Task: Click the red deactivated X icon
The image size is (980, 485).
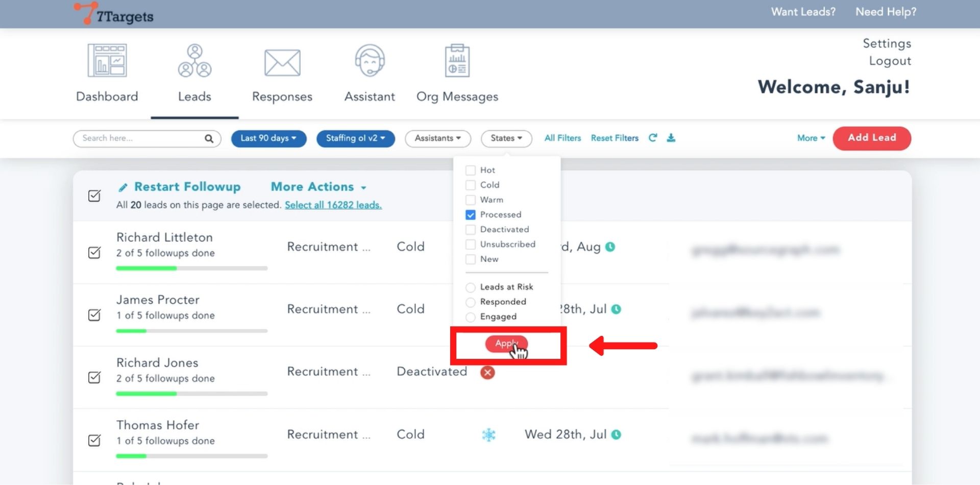Action: [487, 373]
